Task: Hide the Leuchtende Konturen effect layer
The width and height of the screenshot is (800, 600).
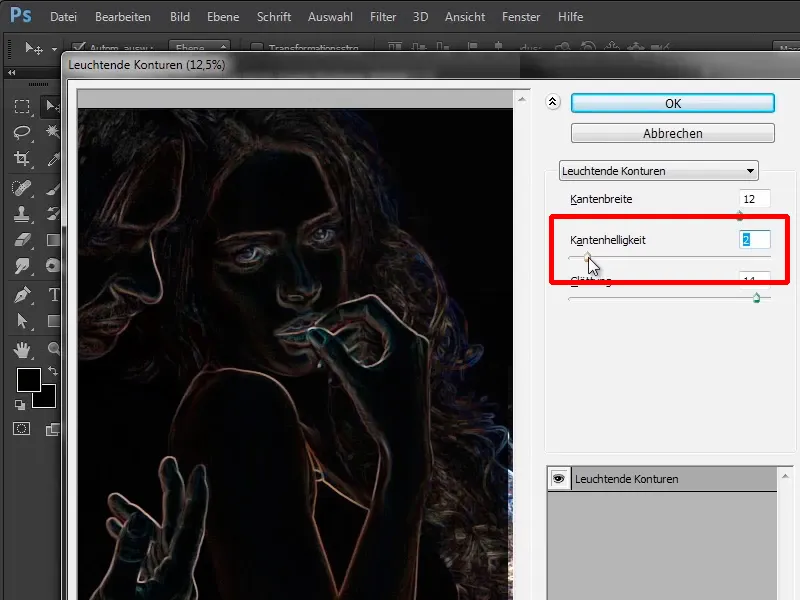Action: (559, 479)
